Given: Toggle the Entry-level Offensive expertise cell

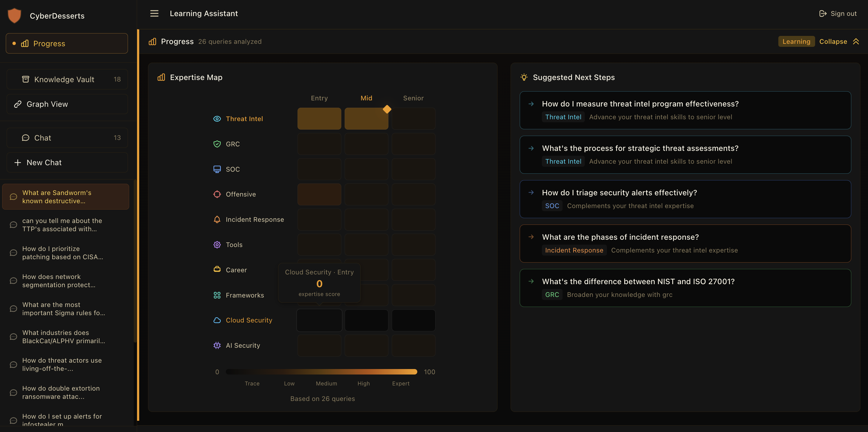Looking at the screenshot, I should [x=319, y=194].
